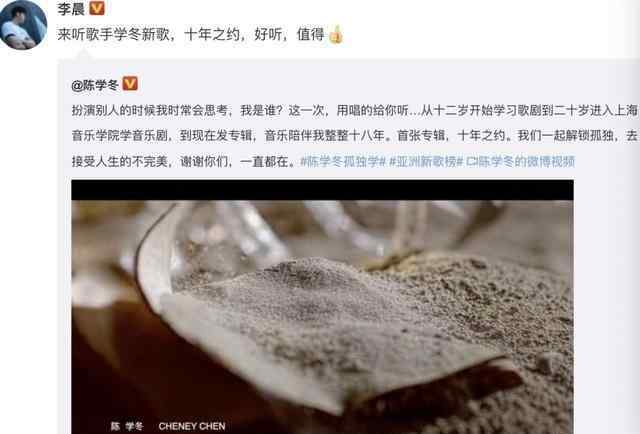Screen dimensions: 640x434
Task: Open the @陈学冬 profile link
Action: [95, 85]
